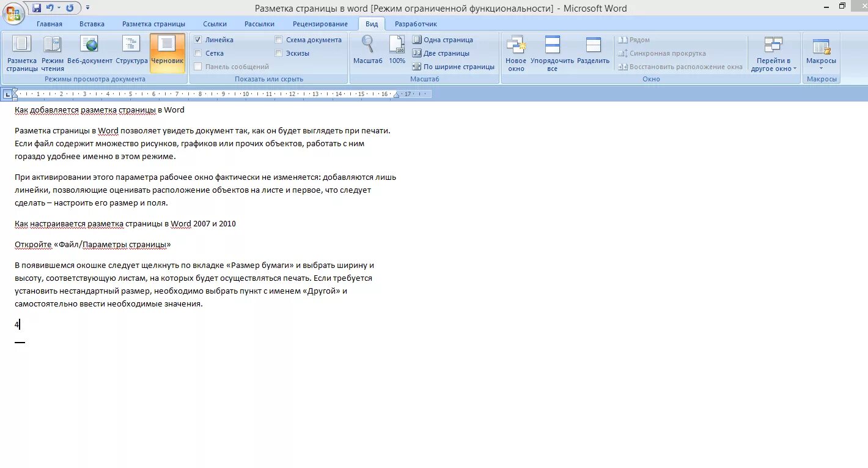Click the line containing '4' in document
868x468 pixels.
[17, 325]
